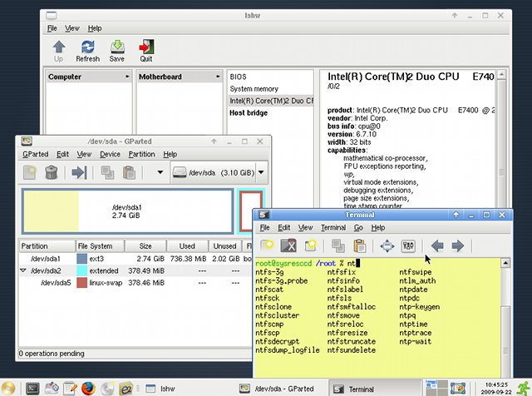532x396 pixels.
Task: Click the linux-swap red color swatch
Action: click(x=81, y=283)
